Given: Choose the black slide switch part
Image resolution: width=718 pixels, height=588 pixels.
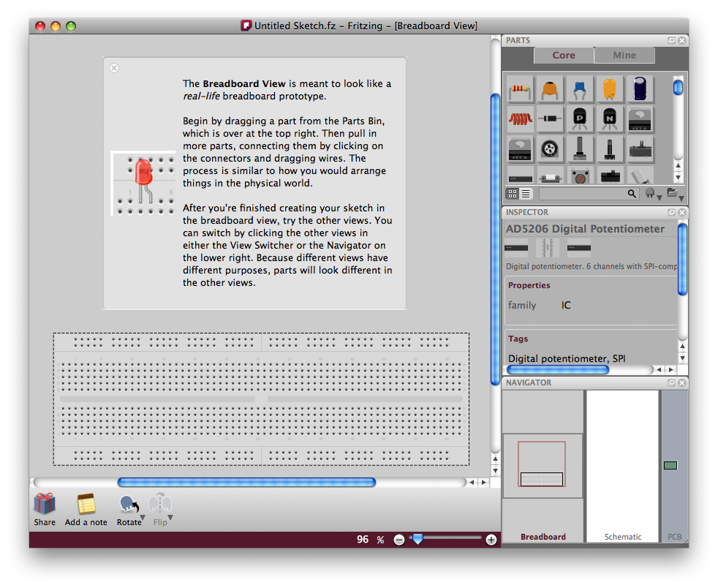Looking at the screenshot, I should [x=610, y=176].
